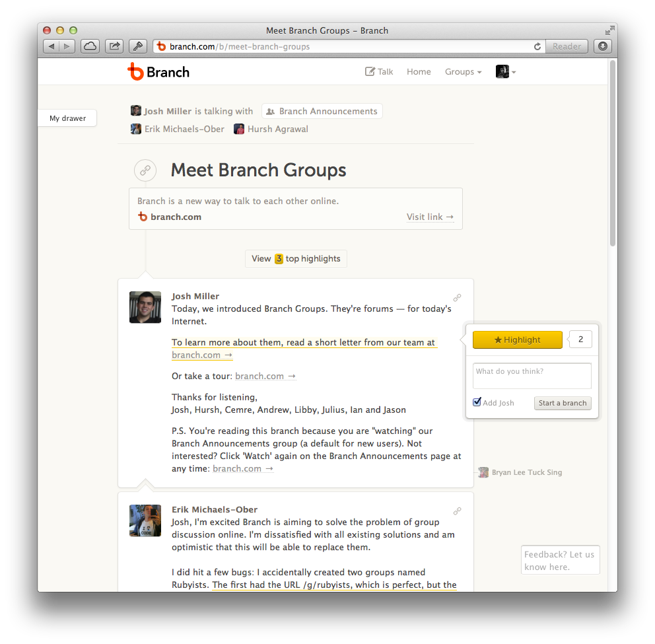Click the 'Meet Branch Groups' heading

click(x=259, y=170)
